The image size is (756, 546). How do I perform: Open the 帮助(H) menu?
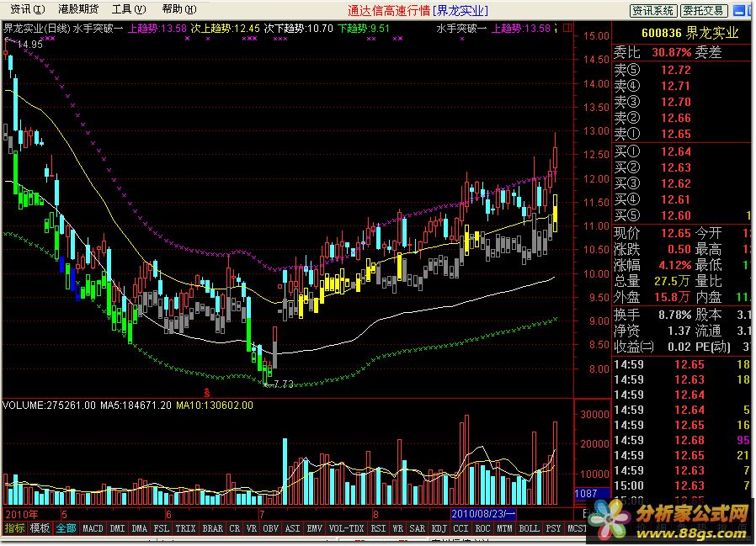[x=179, y=9]
